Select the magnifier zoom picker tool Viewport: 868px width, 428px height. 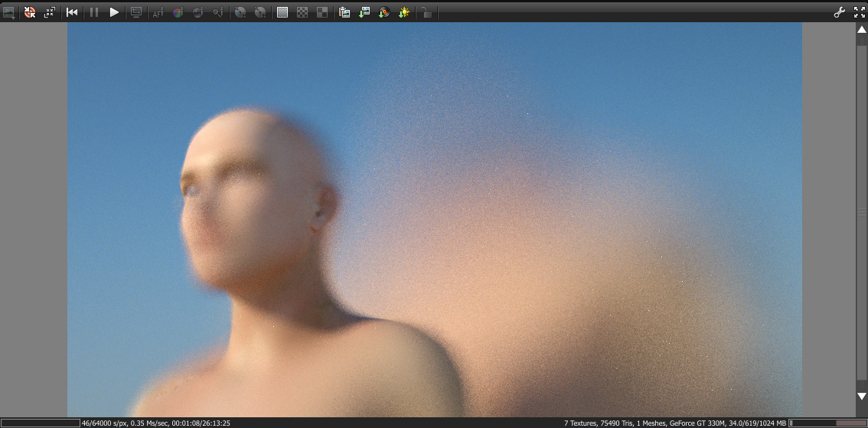pyautogui.click(x=217, y=12)
